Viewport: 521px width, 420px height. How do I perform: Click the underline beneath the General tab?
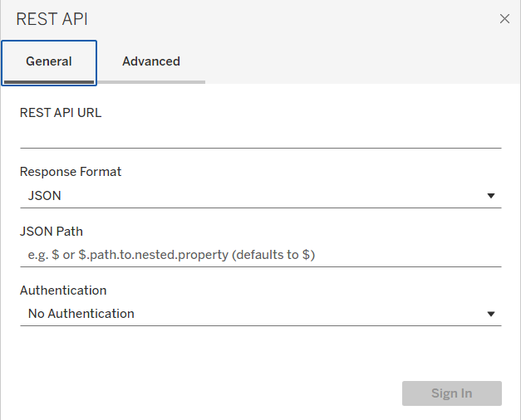pyautogui.click(x=49, y=81)
